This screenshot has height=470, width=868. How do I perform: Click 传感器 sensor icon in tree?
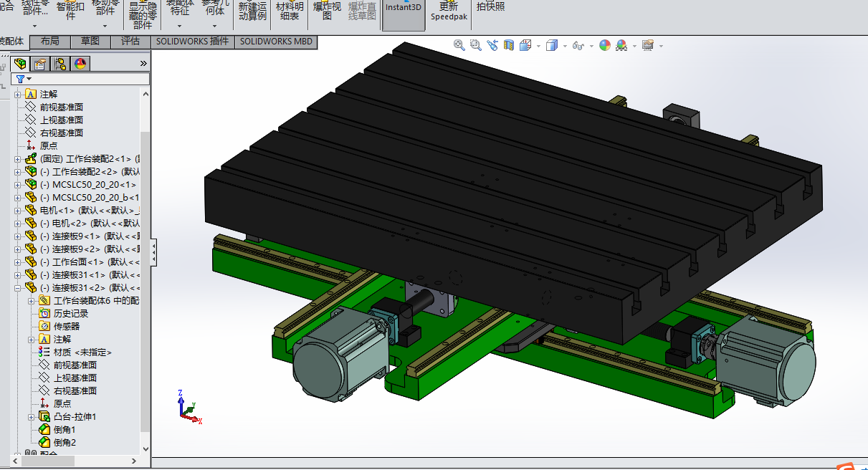coord(44,326)
